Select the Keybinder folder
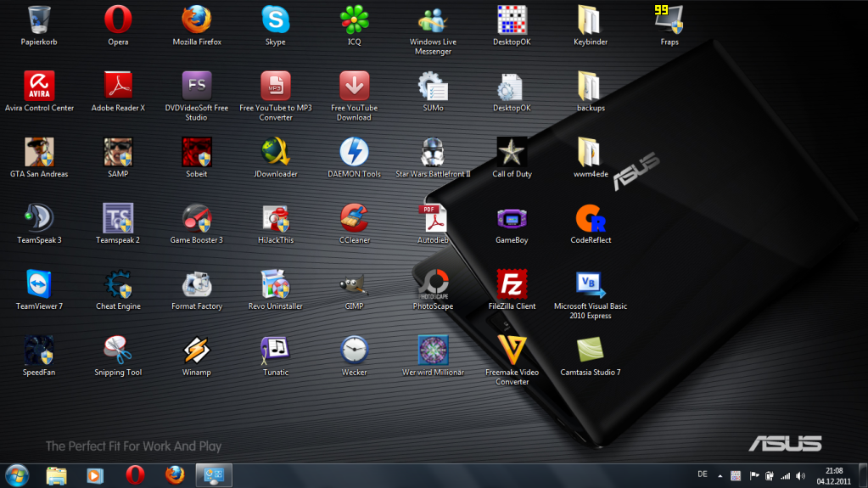Screen dimensions: 868x488 (591, 26)
